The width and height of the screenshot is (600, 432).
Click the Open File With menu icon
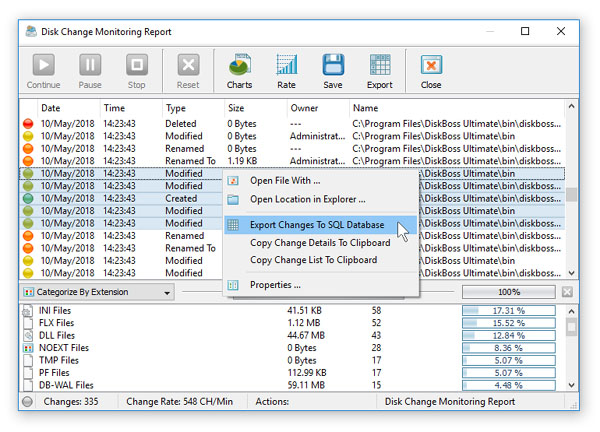coord(233,181)
